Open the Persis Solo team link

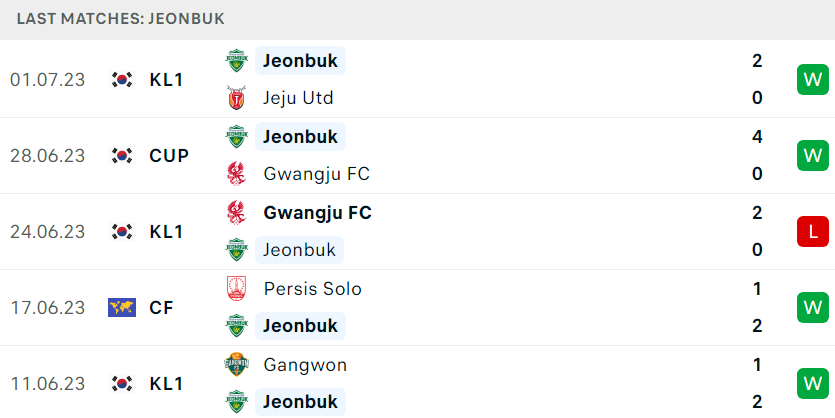click(313, 289)
